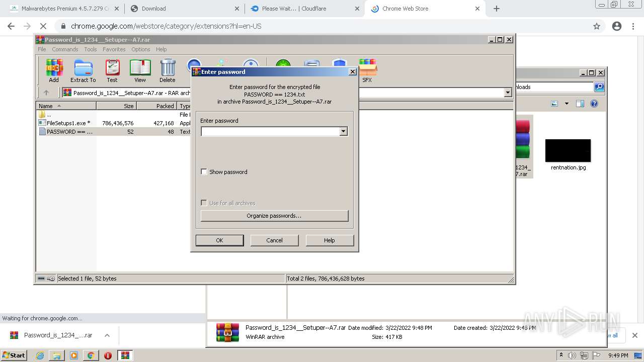Click the View file toolbar icon
Viewport: 644px width, 362px height.
(x=140, y=71)
